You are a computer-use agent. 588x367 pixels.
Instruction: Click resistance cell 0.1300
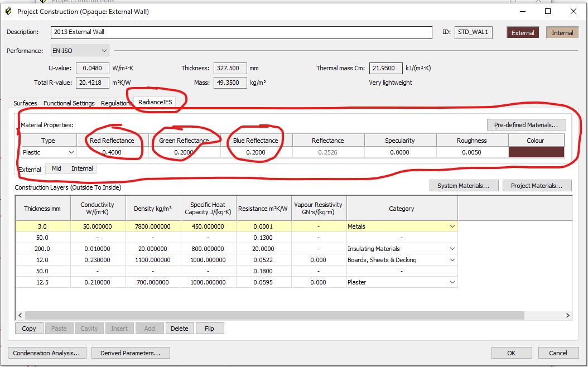point(263,238)
